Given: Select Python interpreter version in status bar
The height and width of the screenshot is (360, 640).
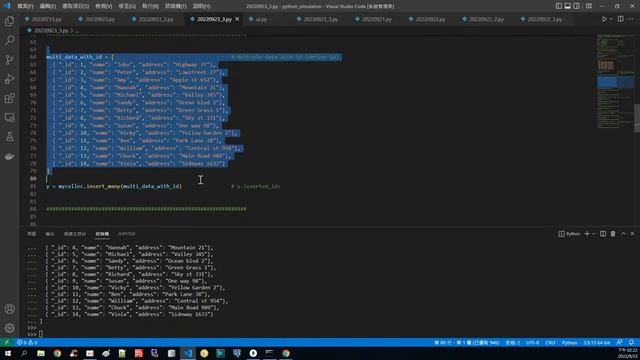Looking at the screenshot, I should [596, 342].
